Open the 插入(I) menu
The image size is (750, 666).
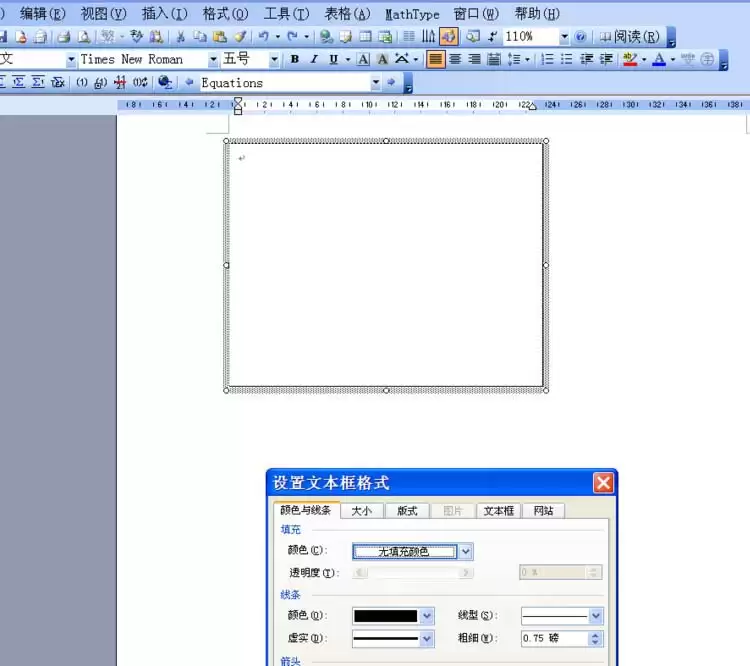[x=165, y=14]
